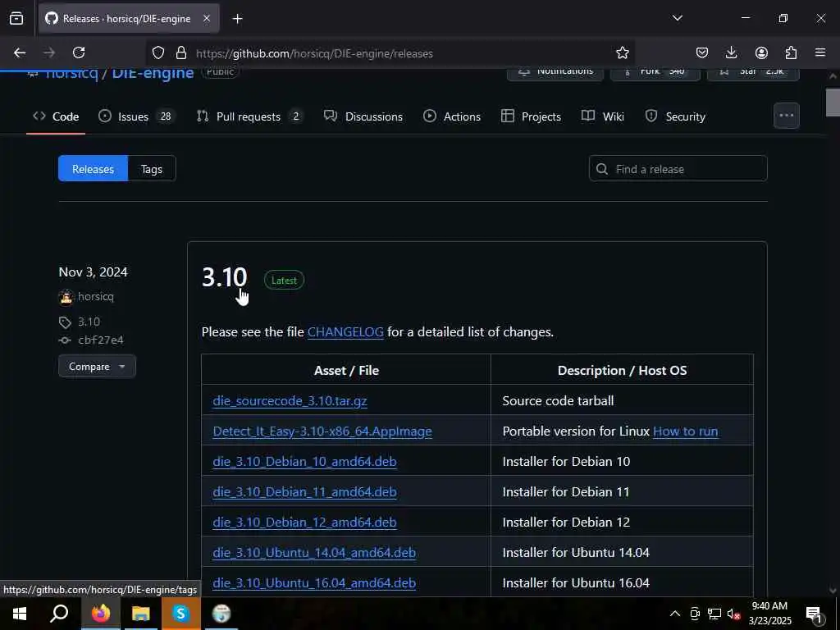Open the Projects tab
Viewport: 840px width, 630px height.
531,116
